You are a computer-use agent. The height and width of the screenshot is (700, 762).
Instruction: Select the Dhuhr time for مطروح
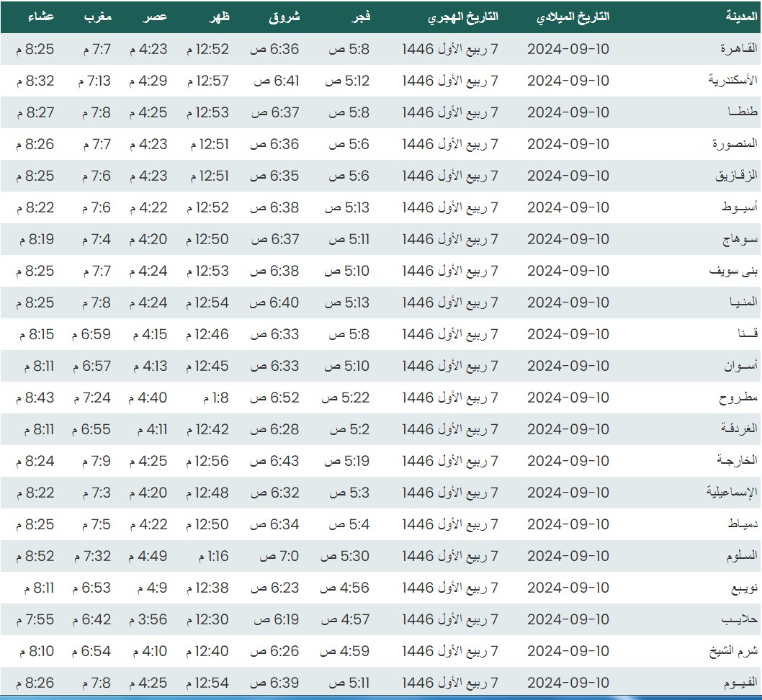click(212, 398)
